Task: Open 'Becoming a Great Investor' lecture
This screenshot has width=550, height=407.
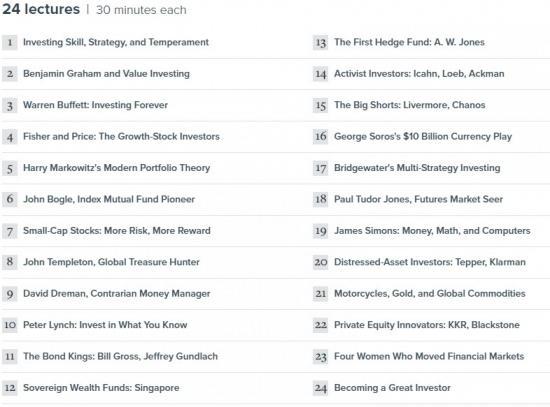Action: pos(392,388)
